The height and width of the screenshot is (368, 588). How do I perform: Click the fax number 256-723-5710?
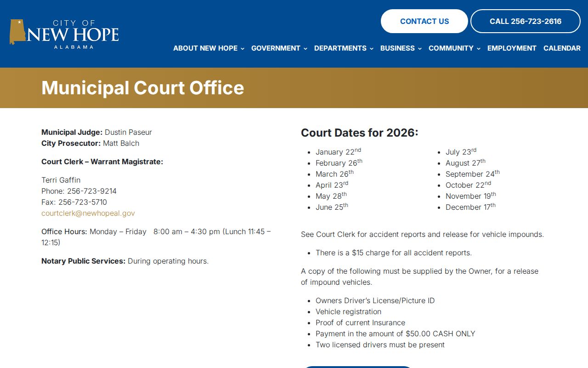coord(83,202)
